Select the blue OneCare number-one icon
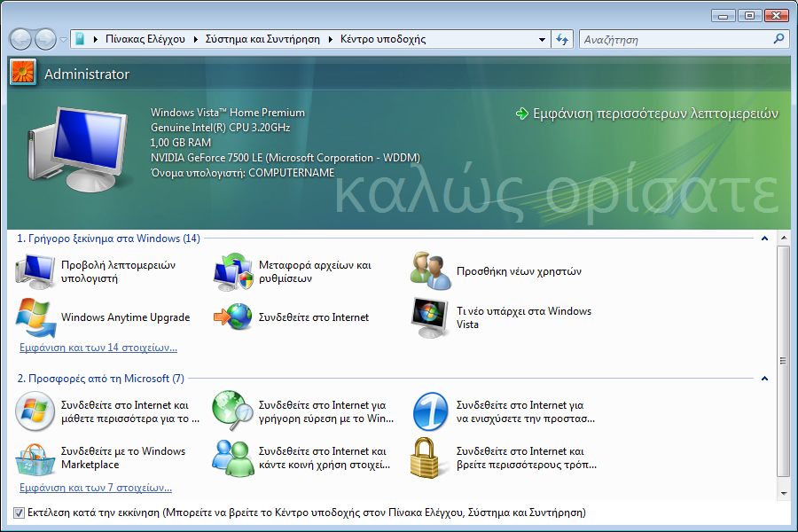Image resolution: width=798 pixels, height=532 pixels. click(431, 411)
